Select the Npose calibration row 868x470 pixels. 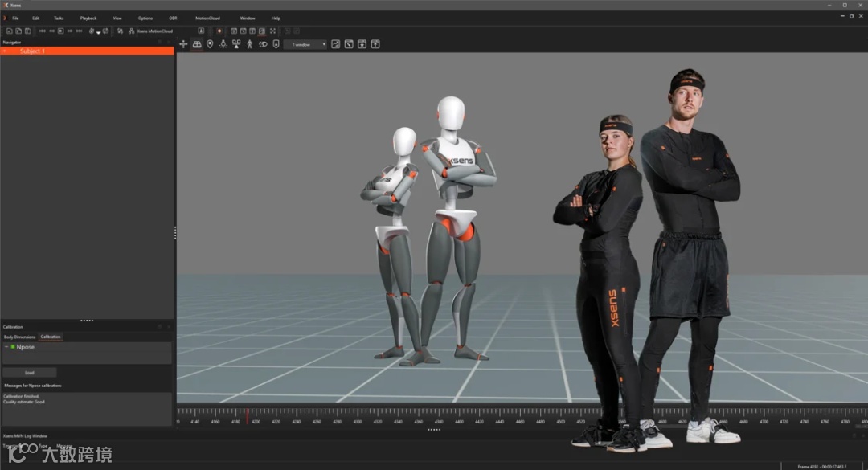click(87, 347)
